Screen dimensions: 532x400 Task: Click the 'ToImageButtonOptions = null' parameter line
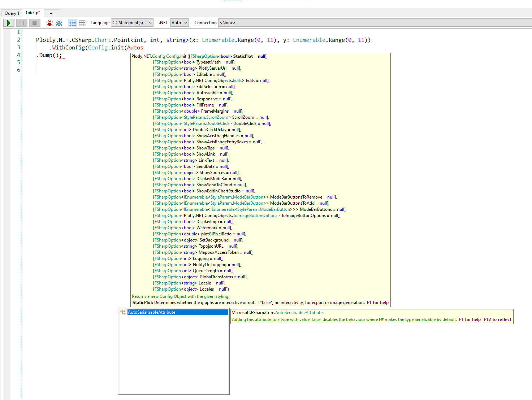(247, 216)
